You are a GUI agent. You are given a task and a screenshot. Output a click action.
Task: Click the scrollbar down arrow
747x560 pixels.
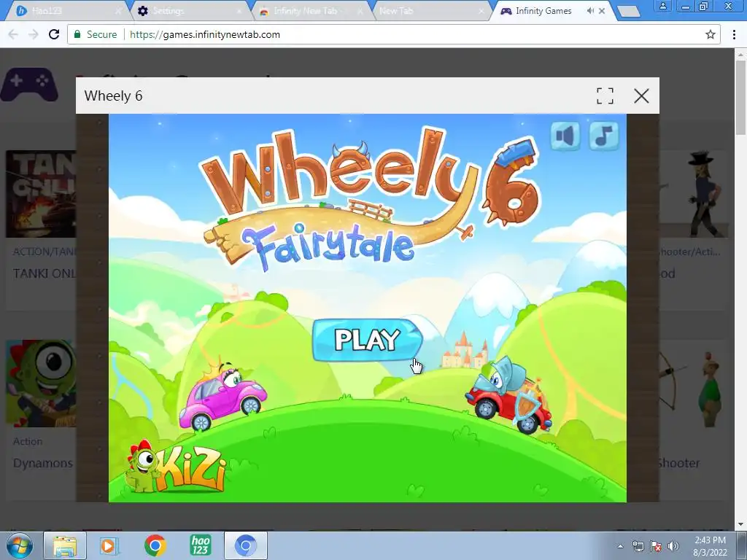[x=741, y=524]
